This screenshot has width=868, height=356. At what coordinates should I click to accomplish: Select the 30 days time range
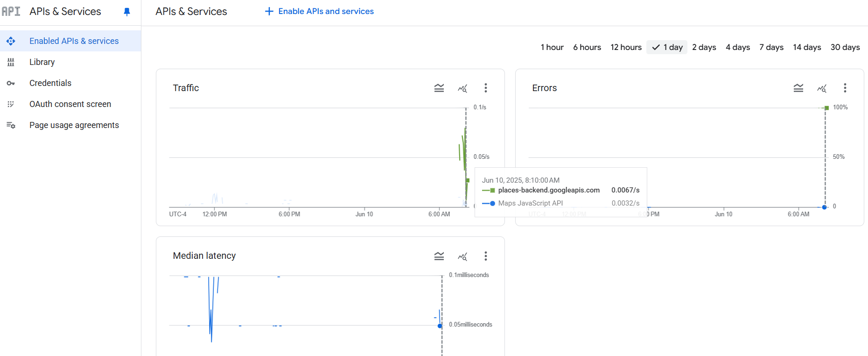[845, 47]
